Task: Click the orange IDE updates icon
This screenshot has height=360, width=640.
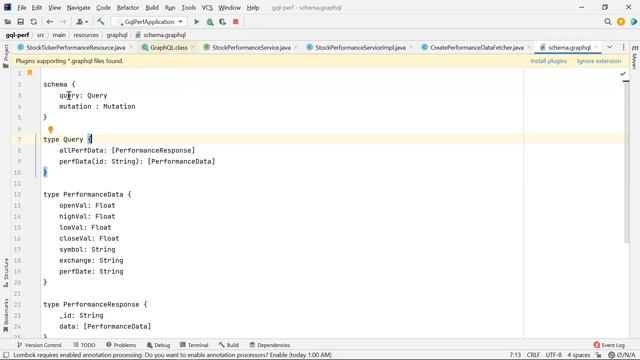Action: point(621,22)
